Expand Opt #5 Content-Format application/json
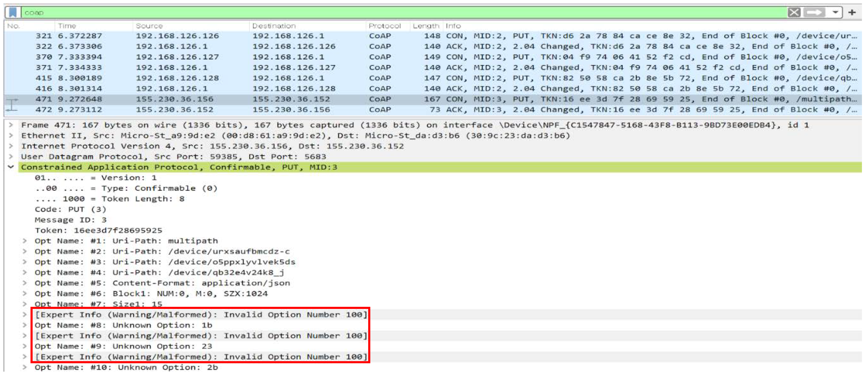868x377 pixels. point(25,283)
